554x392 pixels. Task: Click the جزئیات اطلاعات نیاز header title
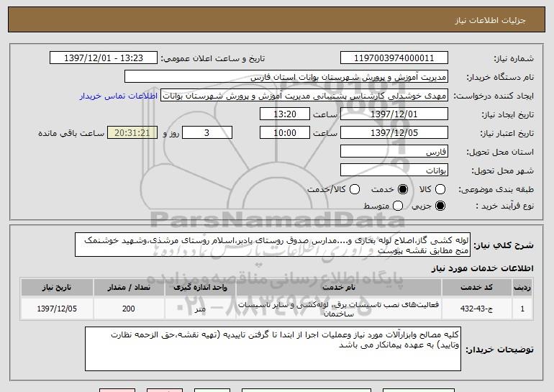tap(491, 20)
